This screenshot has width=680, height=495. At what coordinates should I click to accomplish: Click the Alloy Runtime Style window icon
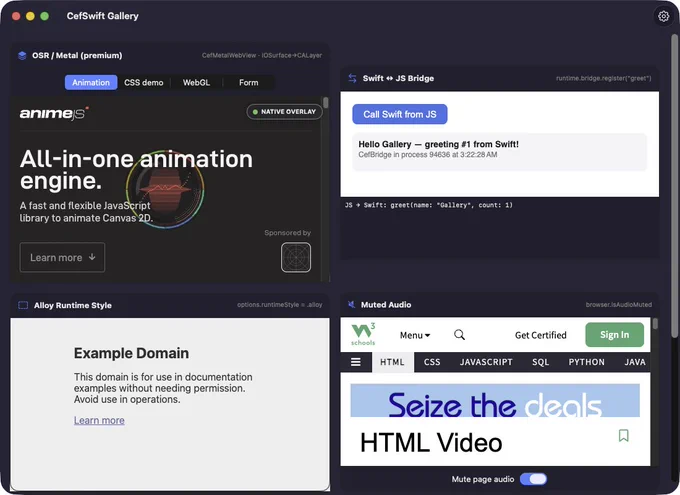click(23, 305)
